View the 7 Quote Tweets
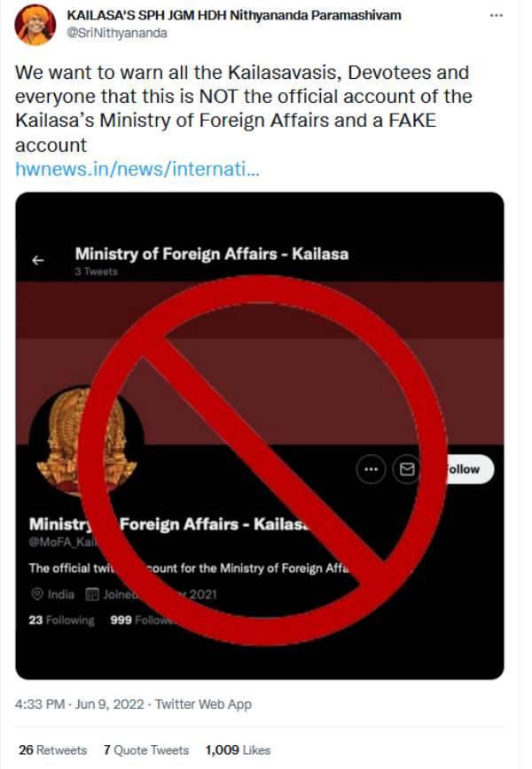This screenshot has width=532, height=769. coord(146,750)
